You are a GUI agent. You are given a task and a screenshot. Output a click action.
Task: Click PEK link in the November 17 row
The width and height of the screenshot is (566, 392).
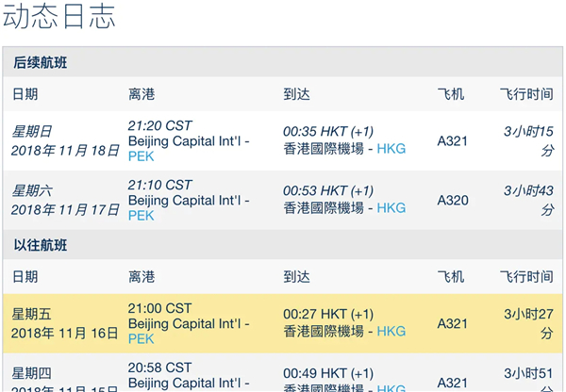coord(141,216)
